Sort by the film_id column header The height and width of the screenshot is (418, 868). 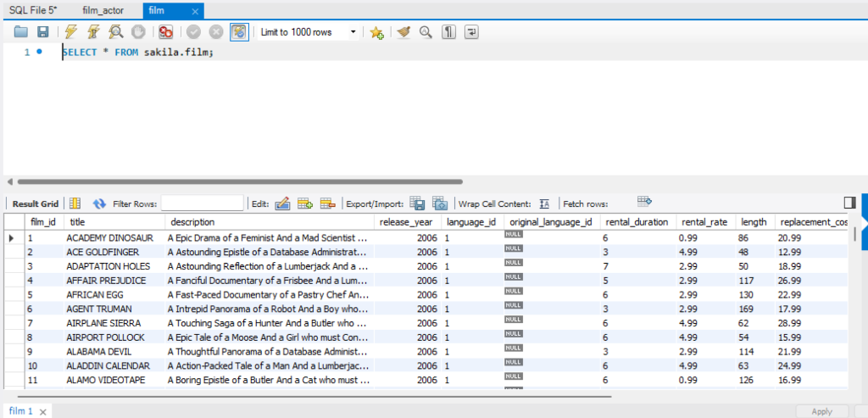(x=46, y=222)
